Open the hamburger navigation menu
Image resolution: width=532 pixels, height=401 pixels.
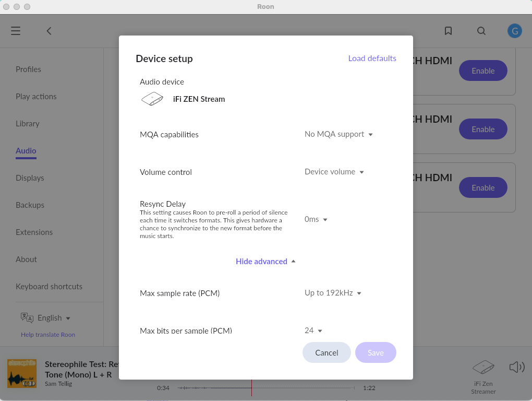point(16,31)
